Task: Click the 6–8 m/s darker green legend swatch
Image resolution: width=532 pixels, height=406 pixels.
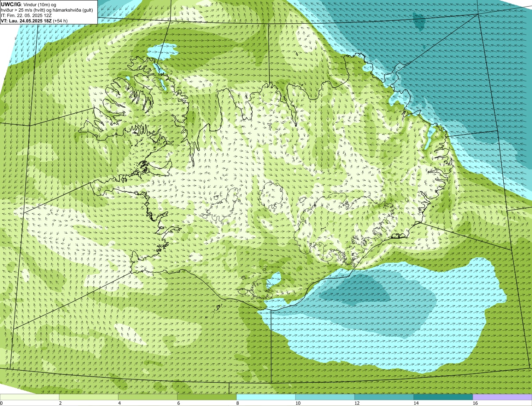Action: click(207, 397)
